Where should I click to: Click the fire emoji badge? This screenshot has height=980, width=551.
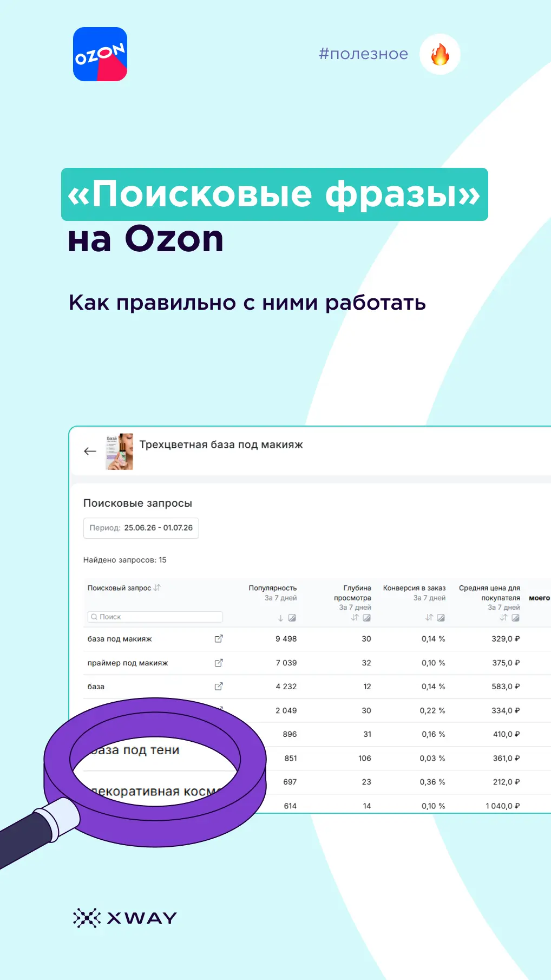coord(440,54)
